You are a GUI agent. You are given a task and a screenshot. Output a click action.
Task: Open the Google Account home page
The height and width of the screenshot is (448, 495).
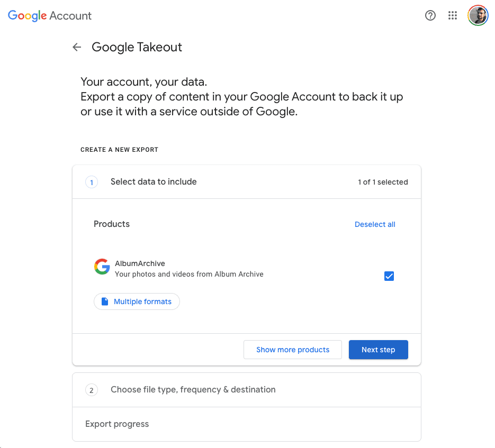point(49,15)
